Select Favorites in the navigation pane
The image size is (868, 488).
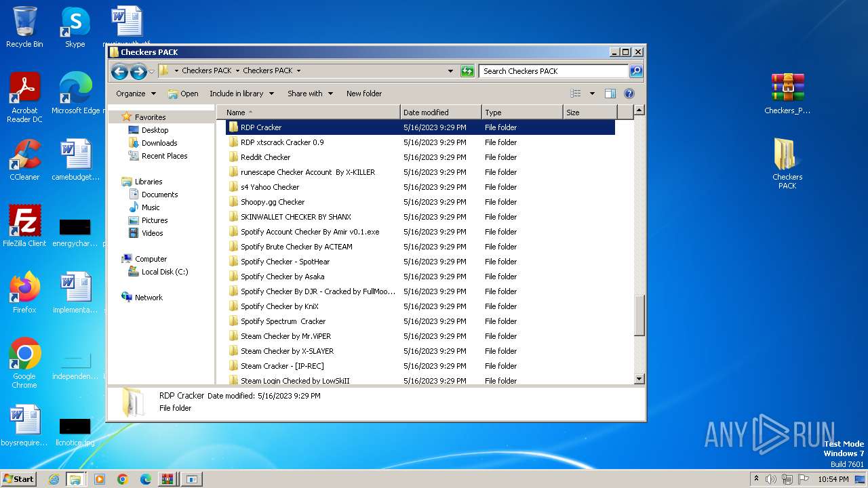coord(150,117)
